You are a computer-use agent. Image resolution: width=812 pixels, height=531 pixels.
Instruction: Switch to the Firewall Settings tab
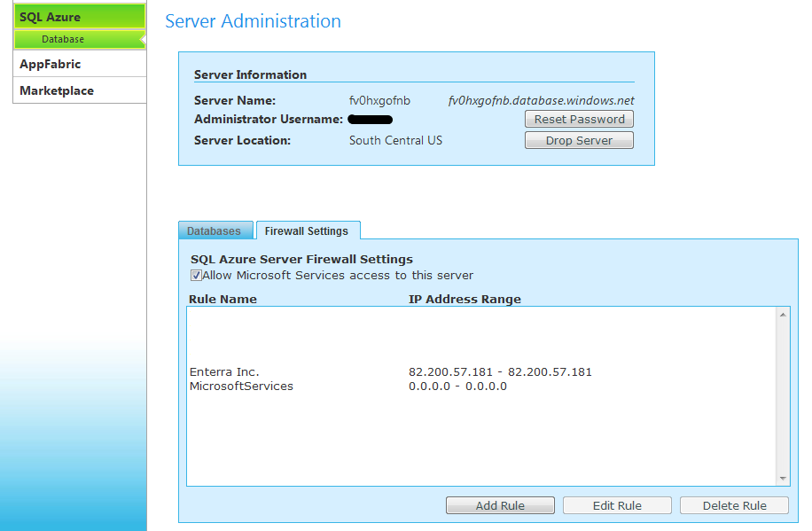tap(308, 231)
